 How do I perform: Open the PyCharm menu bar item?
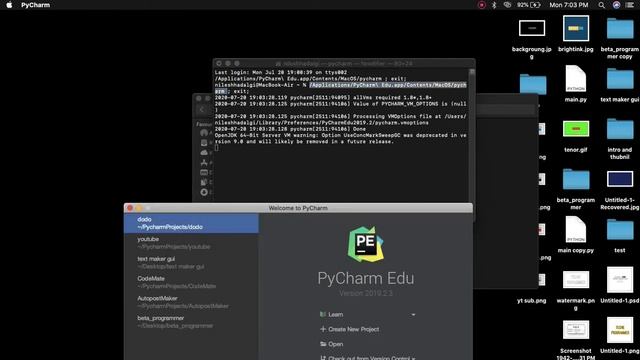coord(36,5)
